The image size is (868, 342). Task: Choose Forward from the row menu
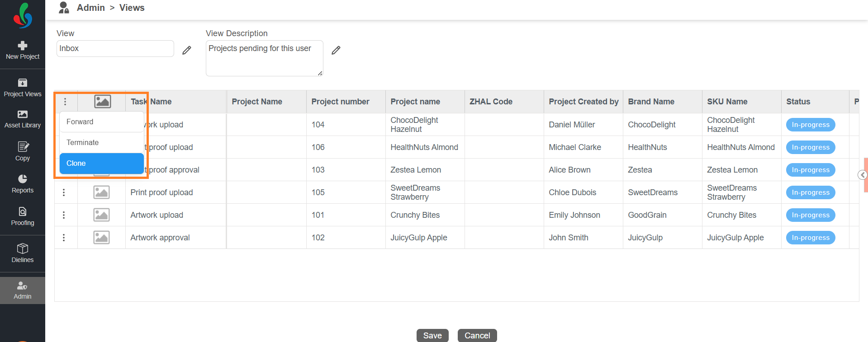(x=101, y=122)
